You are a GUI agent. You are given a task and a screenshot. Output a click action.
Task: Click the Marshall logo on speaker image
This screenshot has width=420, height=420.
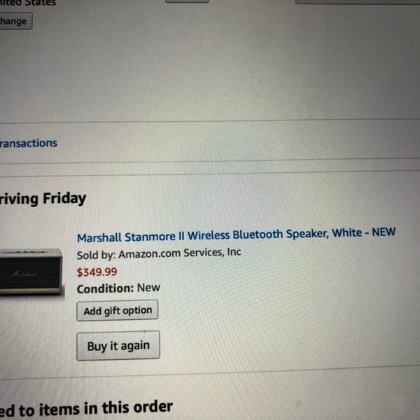(24, 274)
